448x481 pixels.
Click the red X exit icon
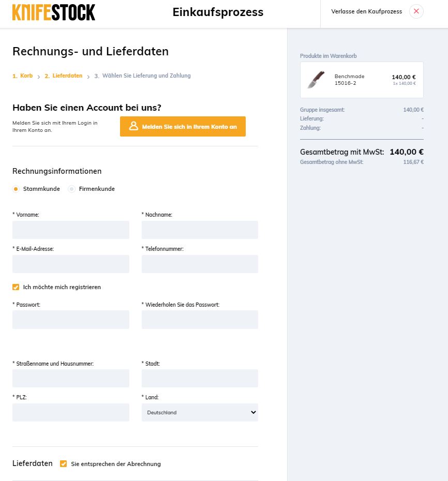coord(416,11)
